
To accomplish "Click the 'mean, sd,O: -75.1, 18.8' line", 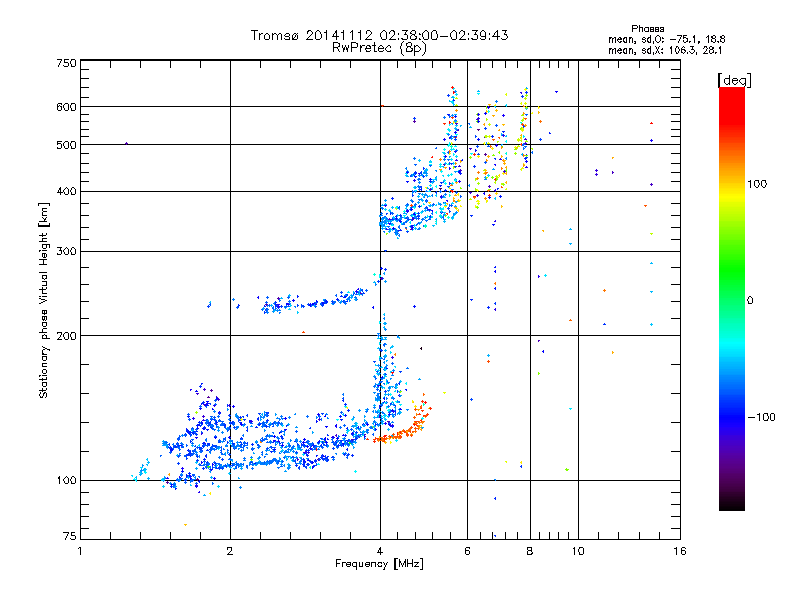I will click(666, 39).
